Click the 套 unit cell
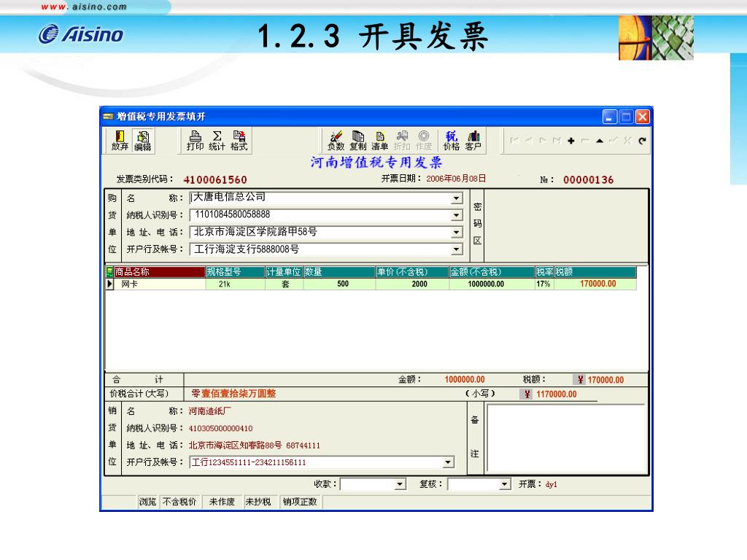The image size is (747, 560). [x=284, y=284]
